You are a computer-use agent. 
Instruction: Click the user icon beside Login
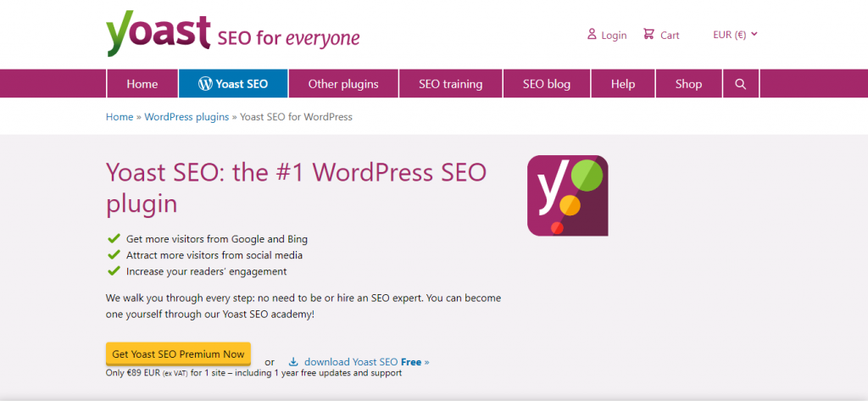(593, 35)
